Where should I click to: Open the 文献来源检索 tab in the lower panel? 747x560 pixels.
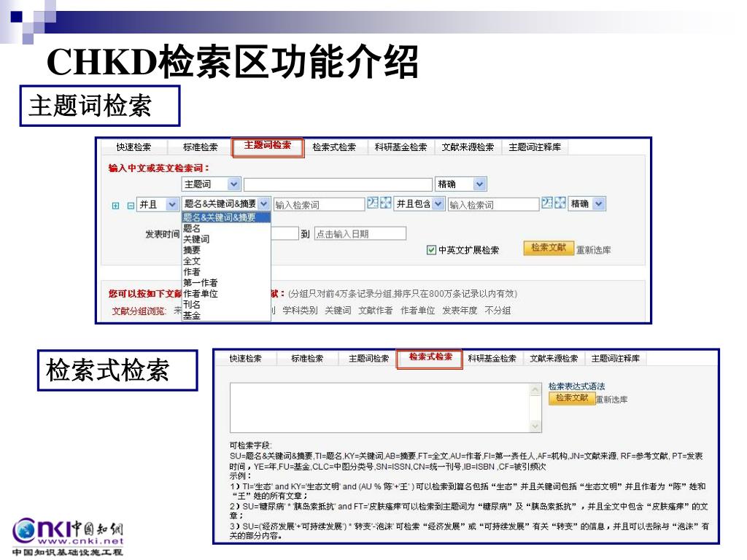(554, 359)
